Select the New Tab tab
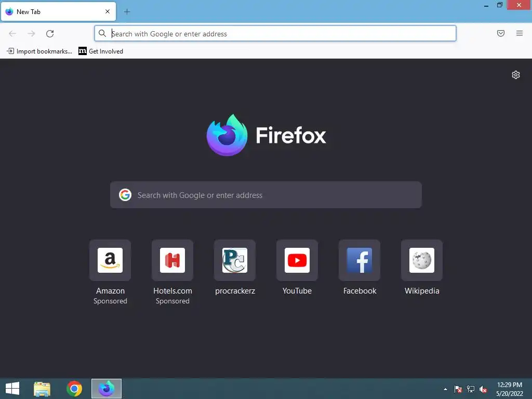Viewport: 532px width, 399px height. click(x=58, y=11)
